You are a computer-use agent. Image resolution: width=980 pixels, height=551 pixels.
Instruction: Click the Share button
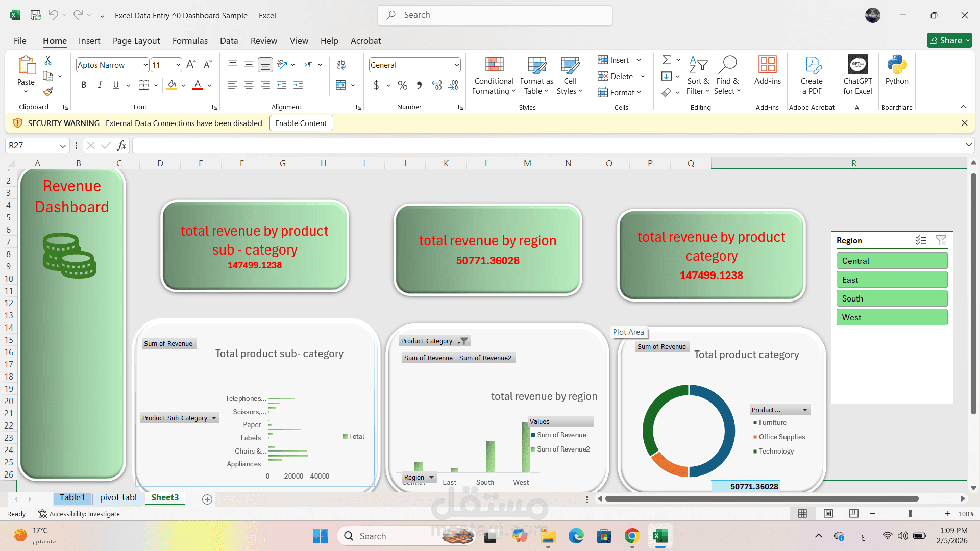[949, 40]
